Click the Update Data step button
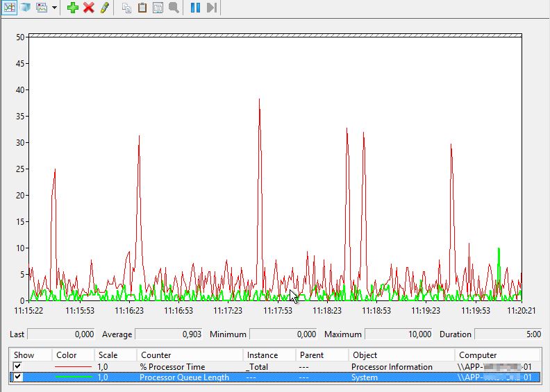550x392 pixels. 212,8
